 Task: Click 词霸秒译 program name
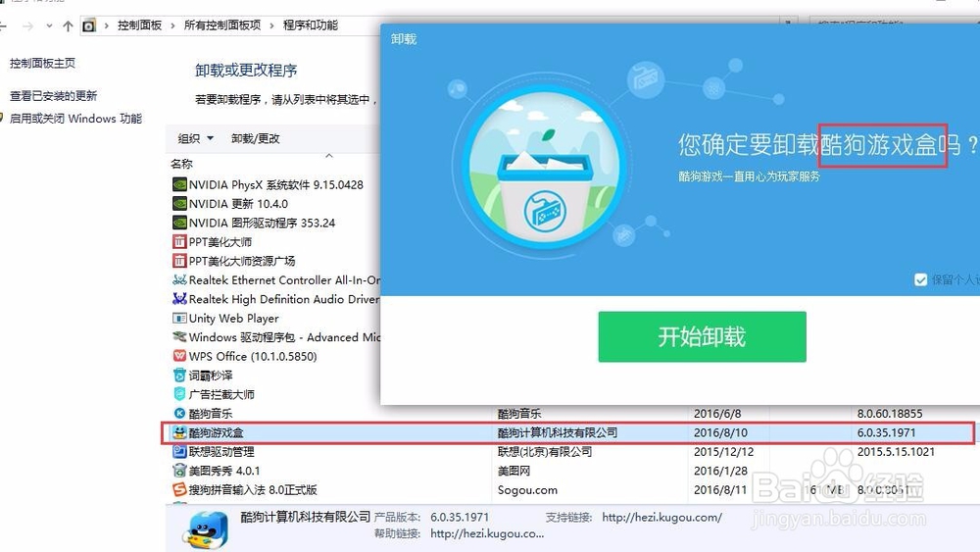(x=211, y=376)
